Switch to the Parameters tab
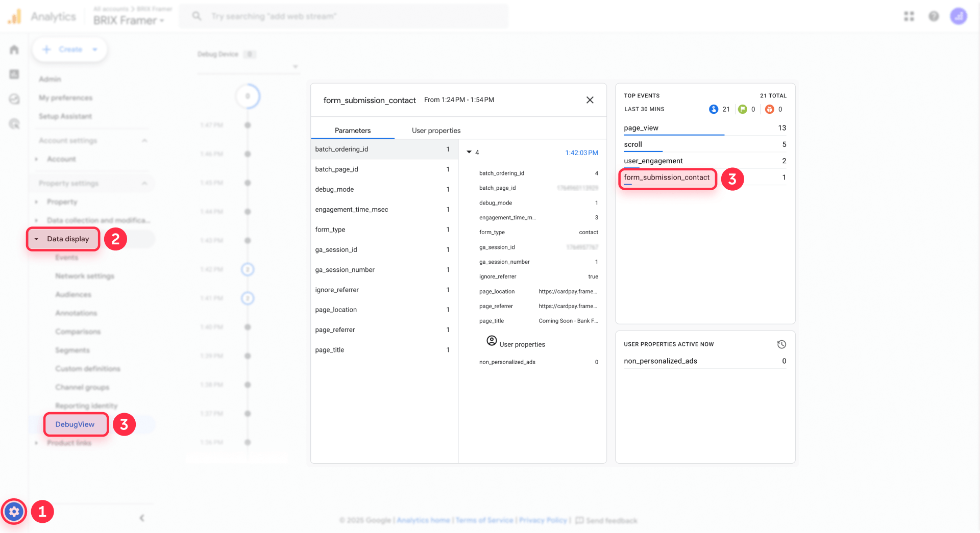Screen dimensions: 980x533 tap(353, 131)
